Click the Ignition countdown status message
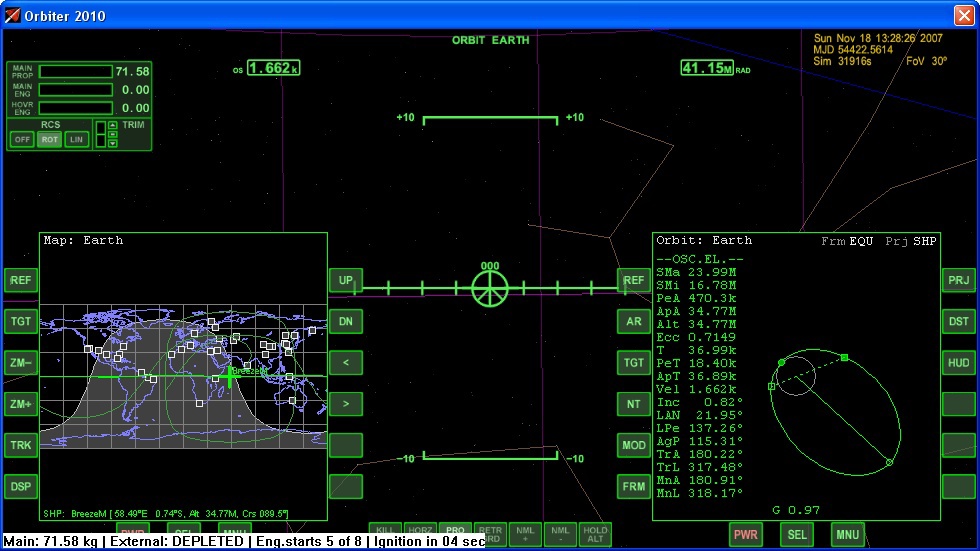This screenshot has width=980, height=551. pyautogui.click(x=429, y=542)
